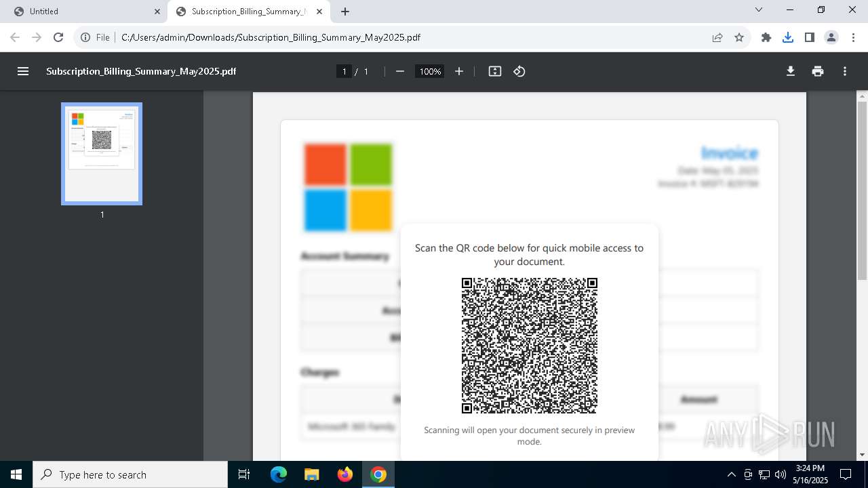This screenshot has height=488, width=868.
Task: Click the Fit to page icon
Action: pos(495,71)
